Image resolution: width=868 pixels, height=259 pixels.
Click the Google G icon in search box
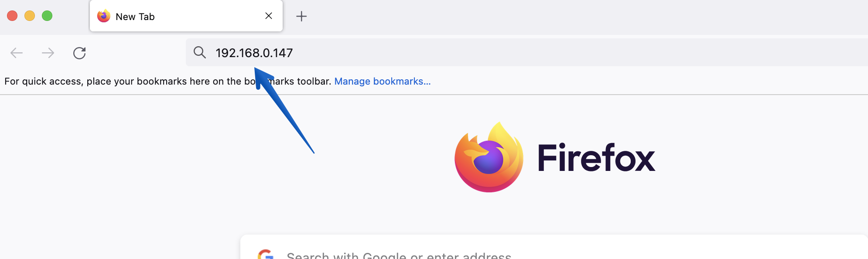[x=265, y=255]
